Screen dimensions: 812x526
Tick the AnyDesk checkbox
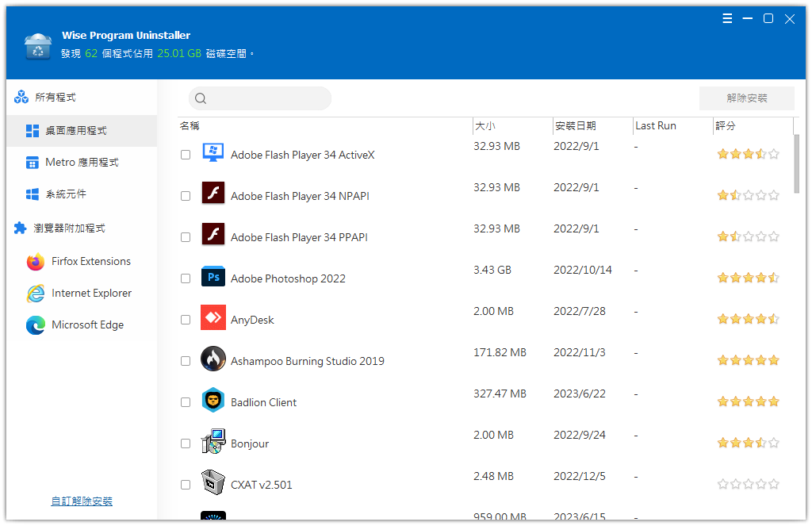[x=186, y=320]
